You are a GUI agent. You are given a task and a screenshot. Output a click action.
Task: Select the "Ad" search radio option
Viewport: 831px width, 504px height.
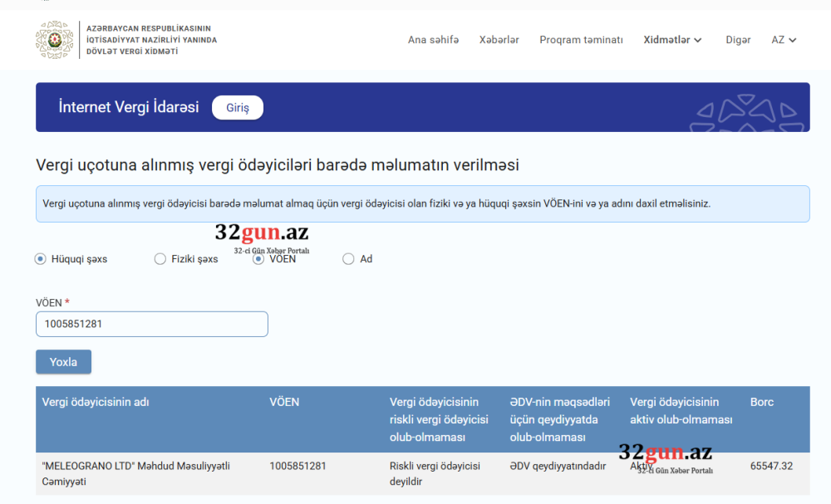[x=348, y=258]
